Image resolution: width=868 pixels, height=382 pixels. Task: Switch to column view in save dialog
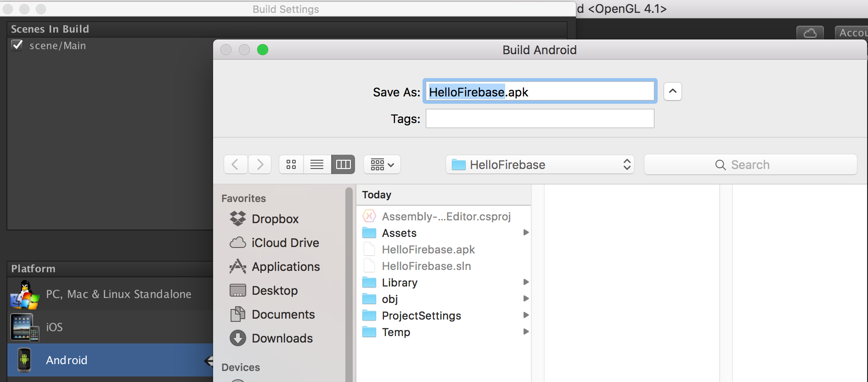pos(343,164)
